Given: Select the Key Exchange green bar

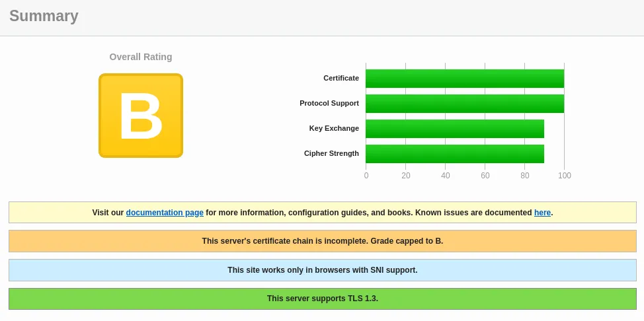Looking at the screenshot, I should (x=454, y=129).
